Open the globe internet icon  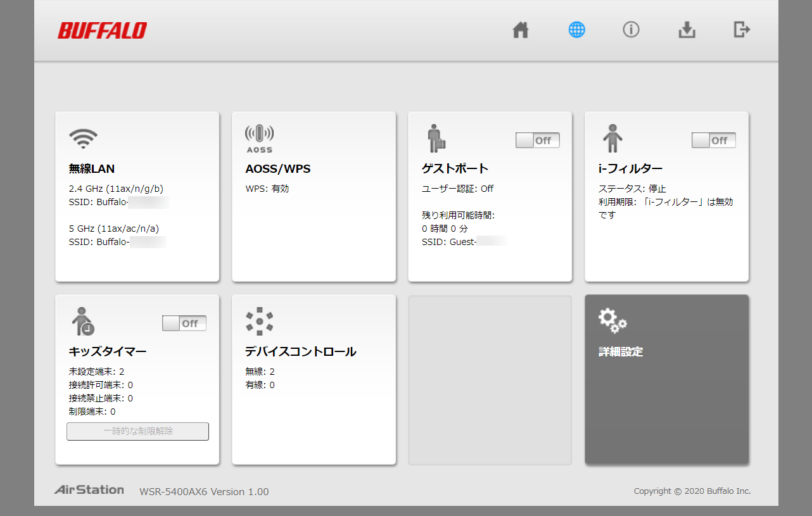pyautogui.click(x=576, y=30)
